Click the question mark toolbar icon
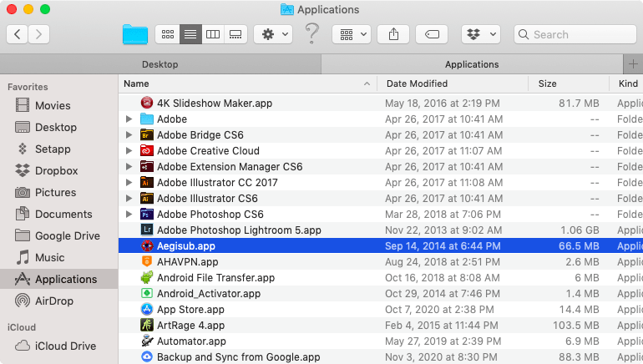The width and height of the screenshot is (643, 364). pyautogui.click(x=312, y=33)
